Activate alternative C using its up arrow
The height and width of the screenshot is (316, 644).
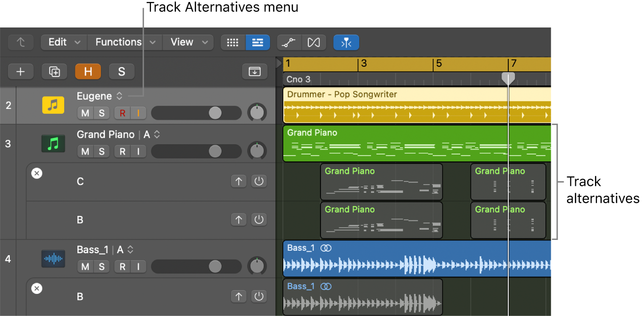tap(239, 181)
